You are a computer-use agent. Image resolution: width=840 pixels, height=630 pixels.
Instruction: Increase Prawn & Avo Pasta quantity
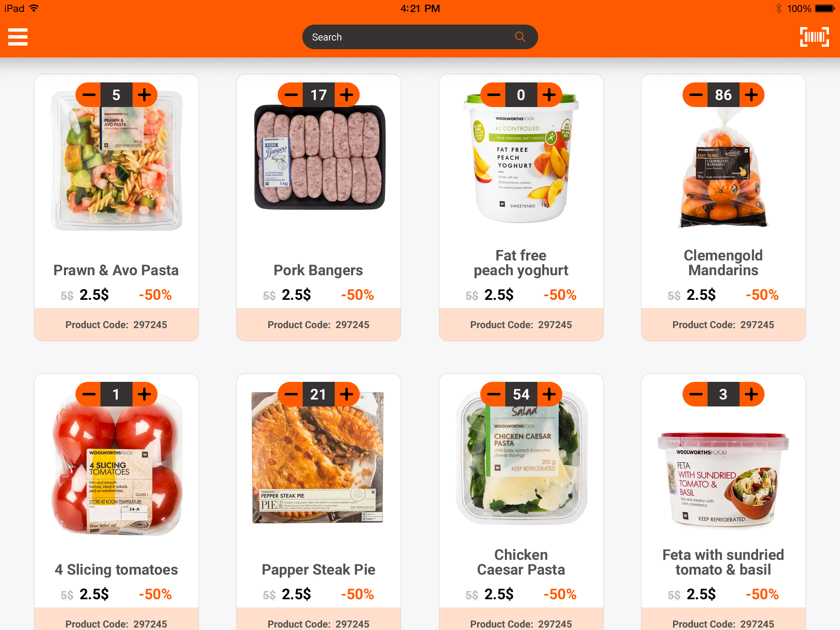coord(144,95)
